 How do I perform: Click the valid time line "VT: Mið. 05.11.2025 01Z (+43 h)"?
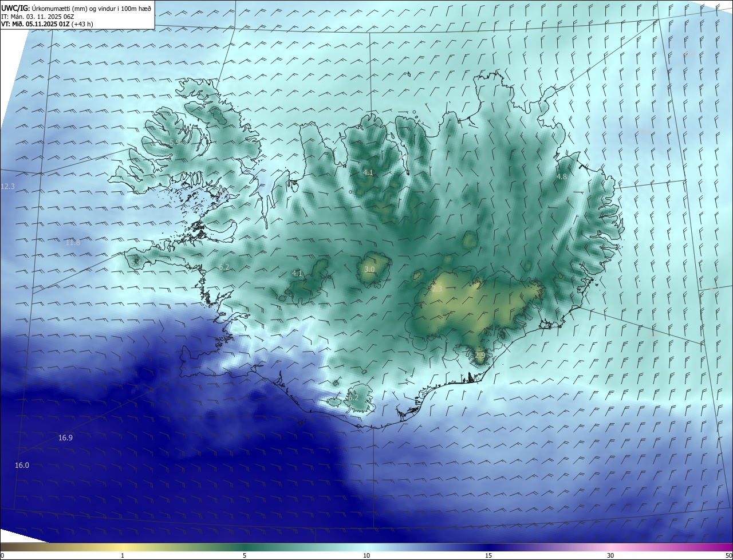(x=47, y=24)
